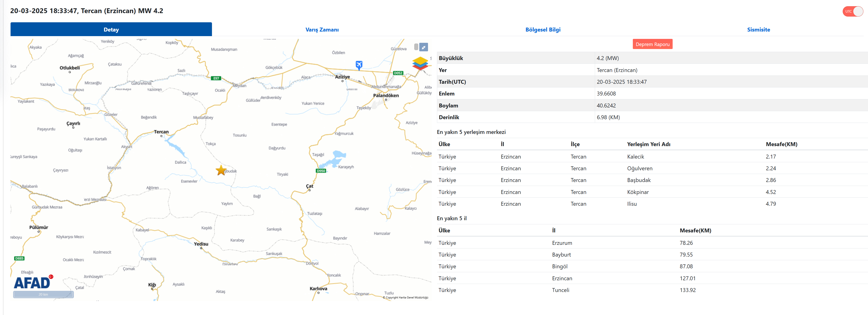Open the map layers stack icon
Screen dimensions: 868x315
point(420,63)
